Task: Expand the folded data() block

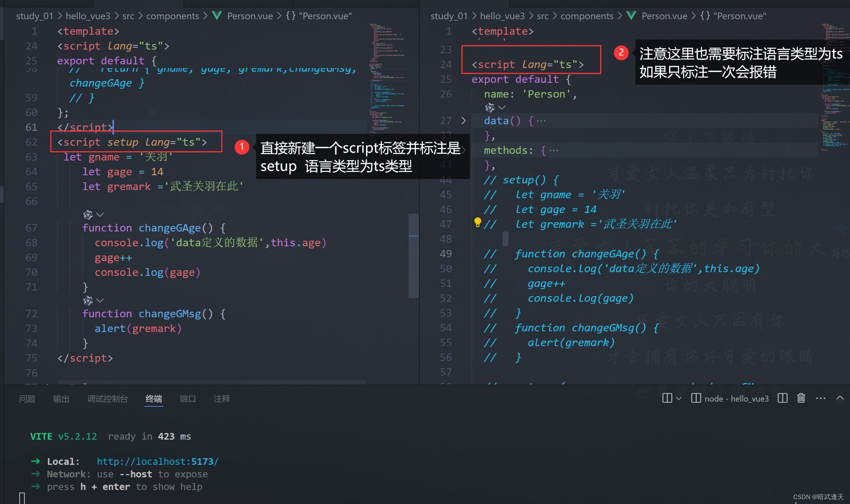Action: click(x=464, y=121)
